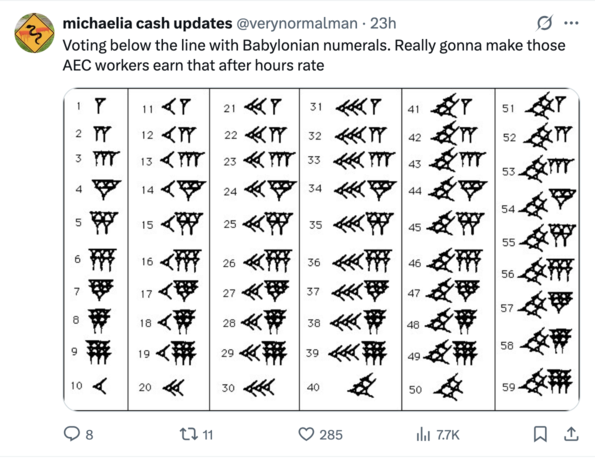The width and height of the screenshot is (595, 458).
Task: Click the reply comment icon
Action: (x=71, y=434)
